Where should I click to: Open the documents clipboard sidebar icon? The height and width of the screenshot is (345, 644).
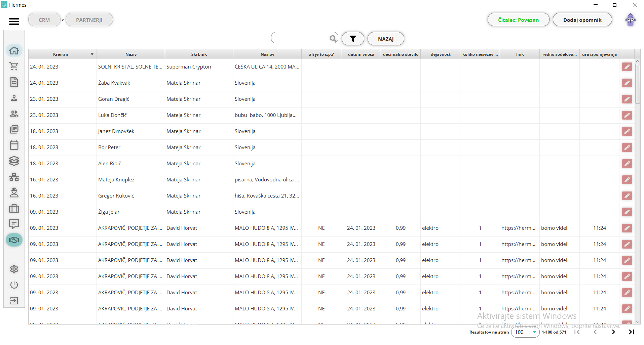[14, 82]
